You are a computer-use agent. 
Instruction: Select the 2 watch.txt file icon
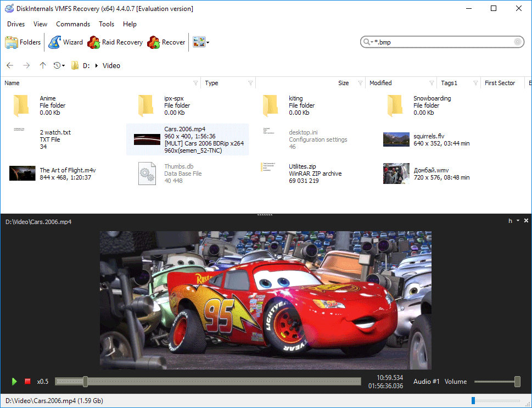19,130
